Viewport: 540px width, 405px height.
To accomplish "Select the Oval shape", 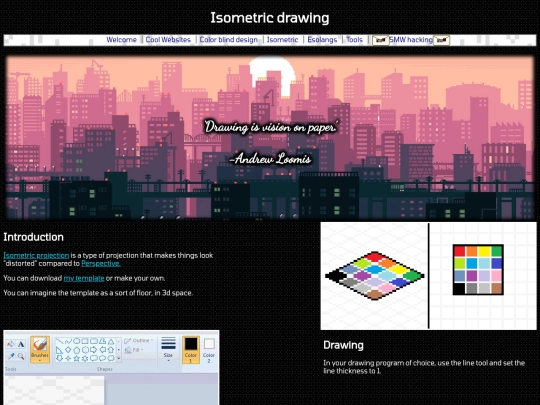I will (x=76, y=341).
